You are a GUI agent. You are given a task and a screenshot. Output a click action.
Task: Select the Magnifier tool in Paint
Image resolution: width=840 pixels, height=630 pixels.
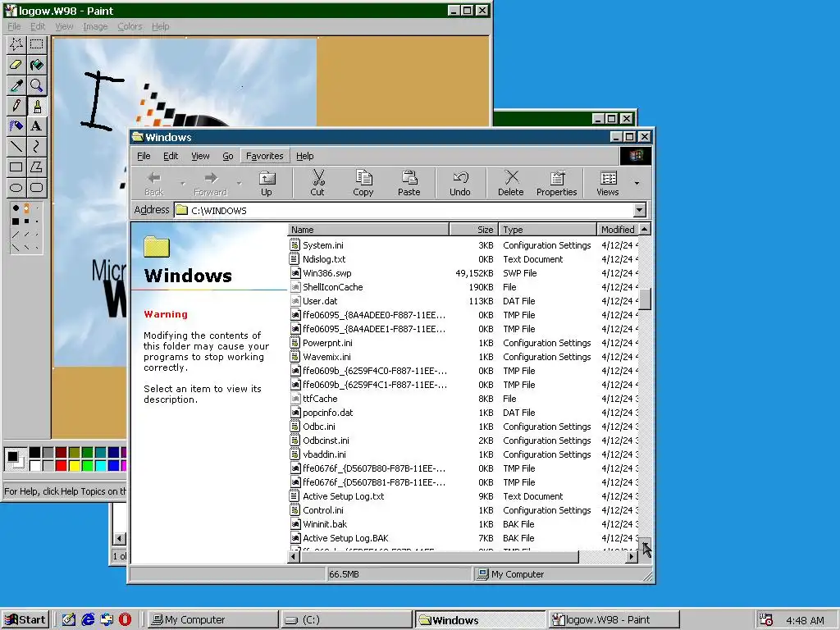pos(36,85)
